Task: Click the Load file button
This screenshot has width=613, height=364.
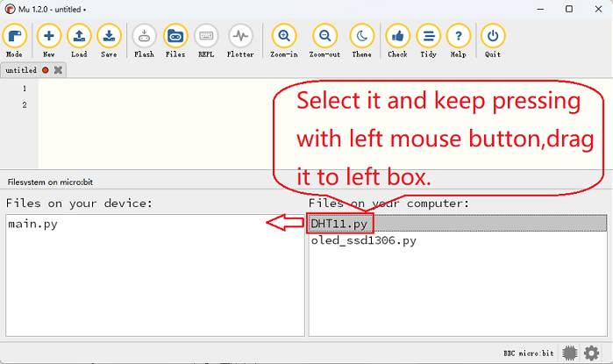Action: click(x=79, y=40)
